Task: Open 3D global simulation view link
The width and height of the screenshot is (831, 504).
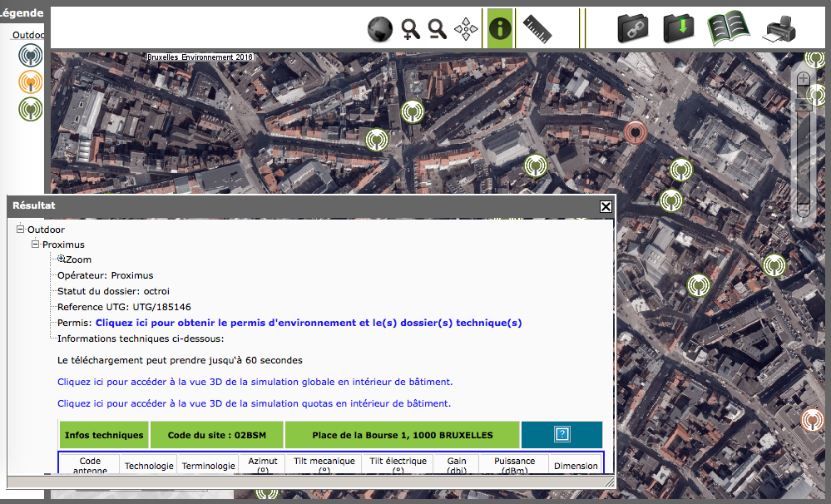Action: coord(255,382)
